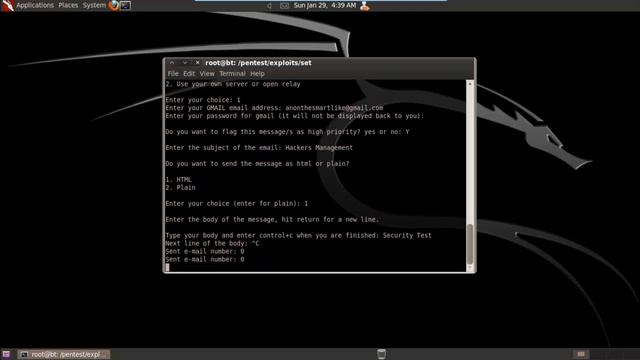The image size is (640, 360).
Task: Click the 'Enter your choice (enter for plain)' line
Action: (237, 204)
